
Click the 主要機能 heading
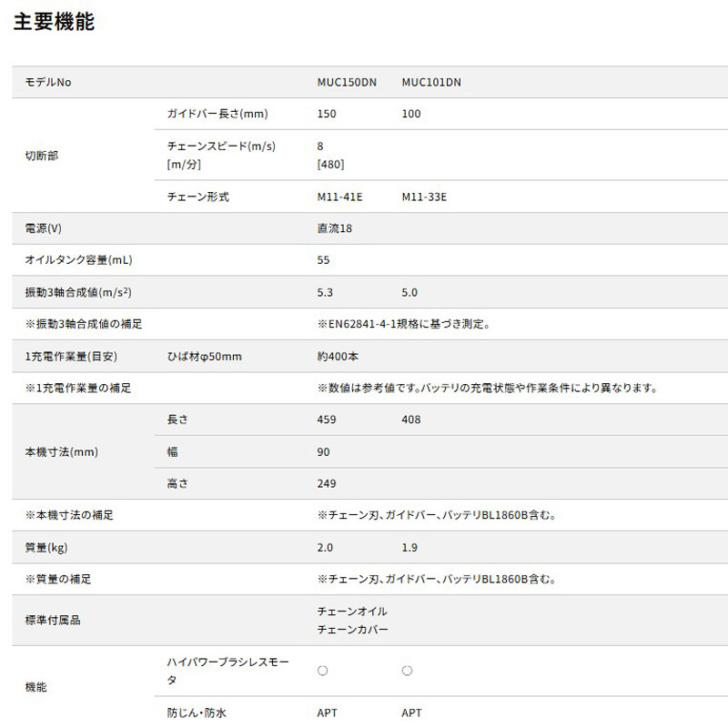point(54,23)
